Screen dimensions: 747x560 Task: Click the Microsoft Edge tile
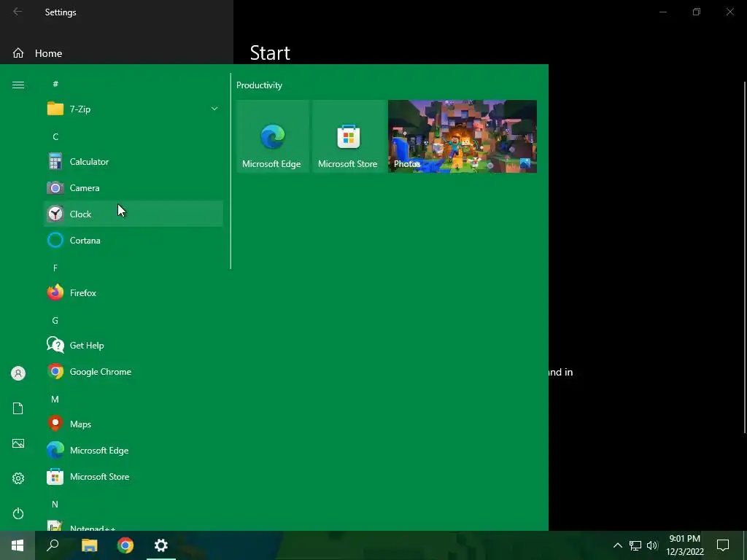tap(273, 136)
